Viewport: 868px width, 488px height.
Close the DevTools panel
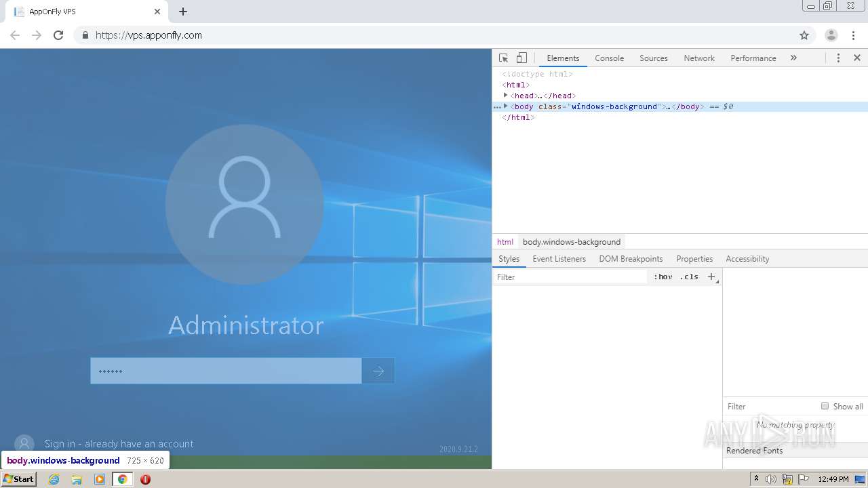coord(857,58)
